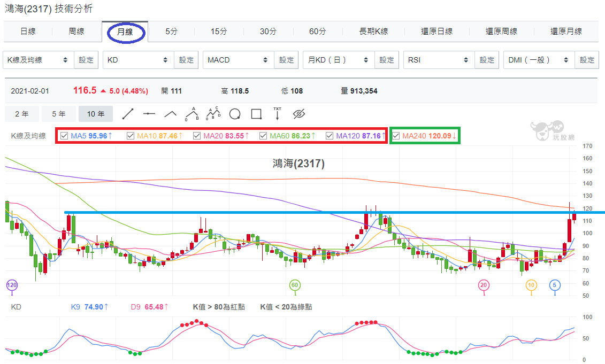Open the RSI indicator dropdown
This screenshot has width=605, height=364.
tap(439, 60)
